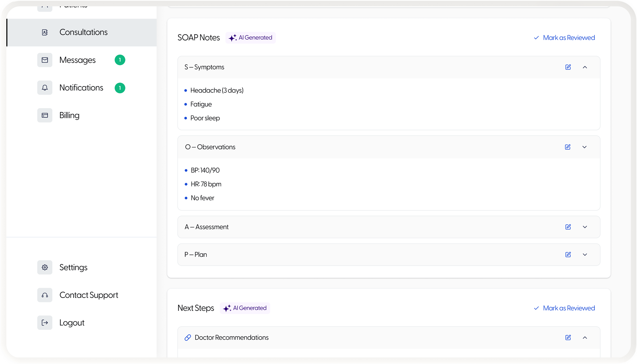Click the No fever observation
Image resolution: width=637 pixels, height=364 pixels.
pyautogui.click(x=203, y=198)
